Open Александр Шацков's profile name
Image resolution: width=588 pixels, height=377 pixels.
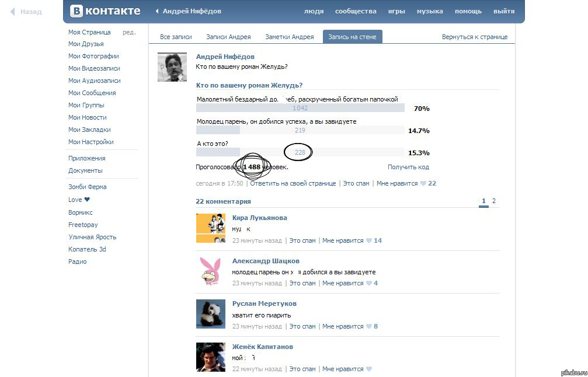coord(266,261)
